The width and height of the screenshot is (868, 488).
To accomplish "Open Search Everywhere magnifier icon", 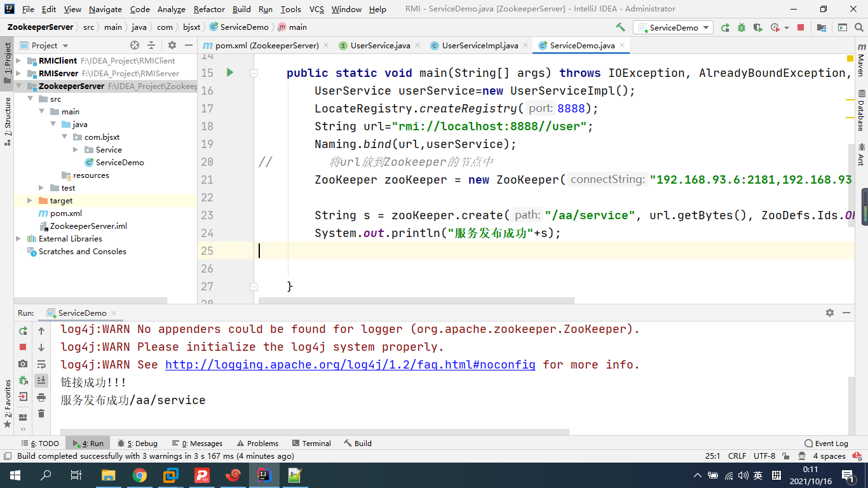I will point(859,27).
